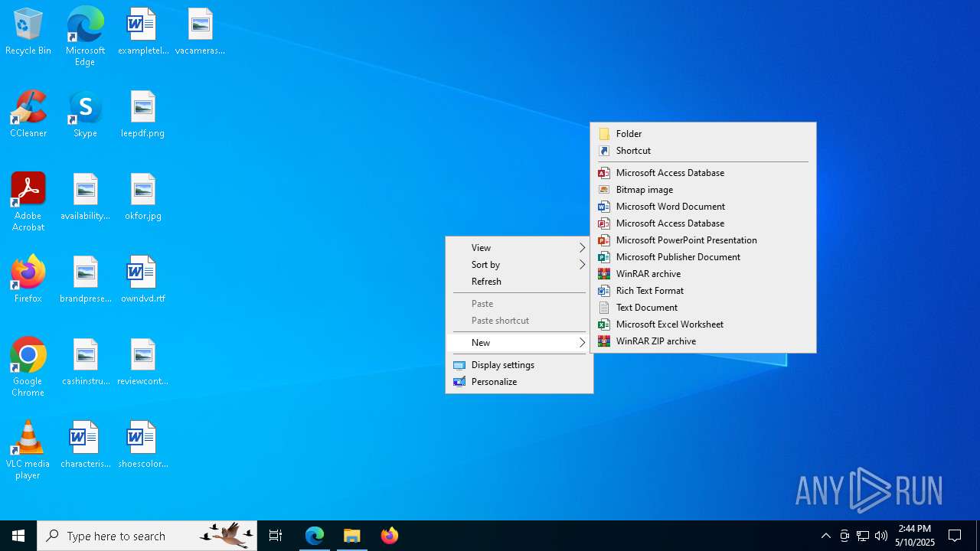The image size is (980, 551).
Task: Open the taskbar clock showing 2:44 PM
Action: pyautogui.click(x=915, y=536)
